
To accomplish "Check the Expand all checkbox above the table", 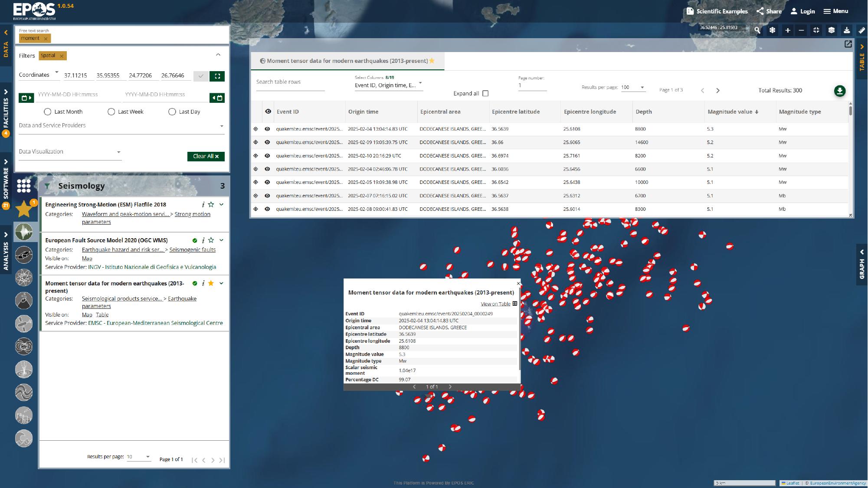I will (485, 93).
